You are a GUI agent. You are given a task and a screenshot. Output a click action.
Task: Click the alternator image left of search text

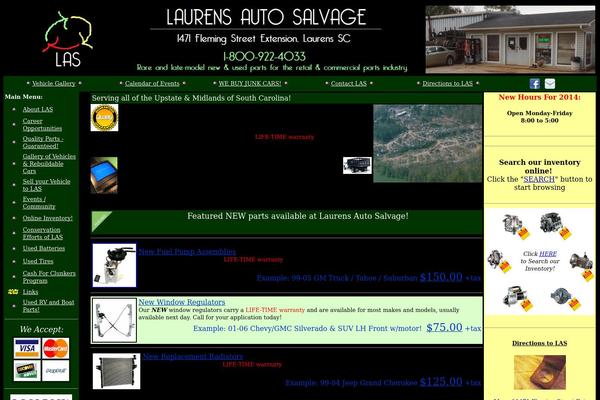[500, 261]
